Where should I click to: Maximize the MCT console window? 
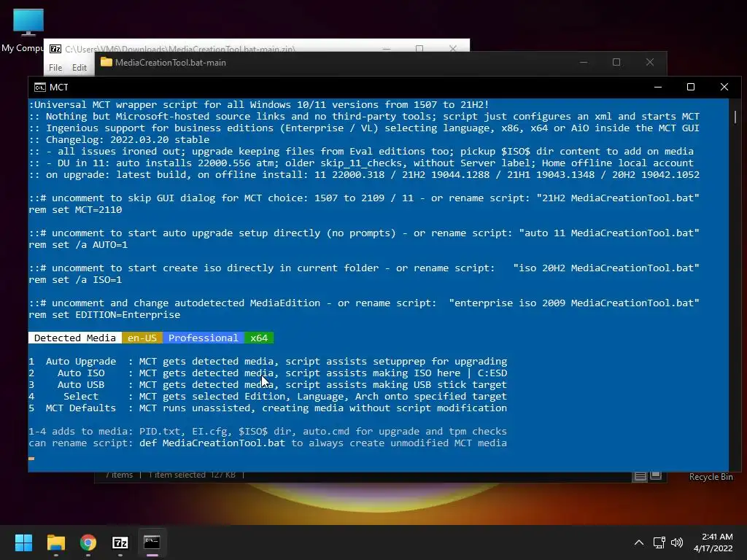coord(690,87)
